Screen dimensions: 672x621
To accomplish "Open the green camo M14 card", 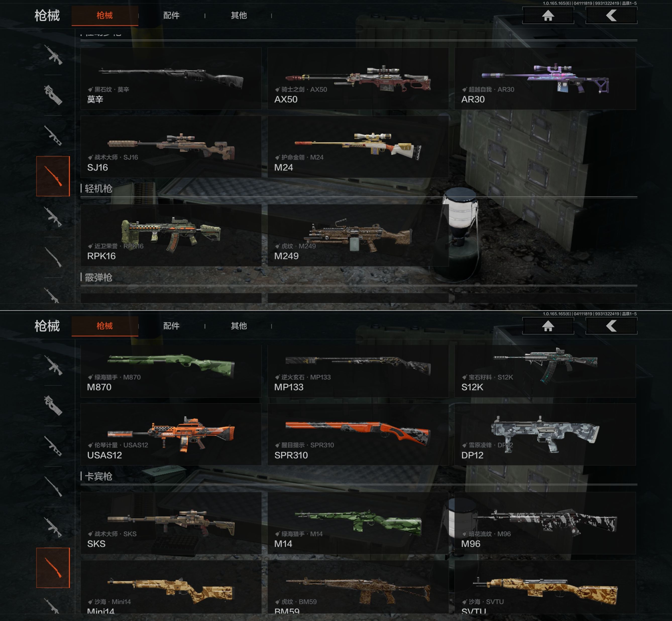I will pos(358,523).
